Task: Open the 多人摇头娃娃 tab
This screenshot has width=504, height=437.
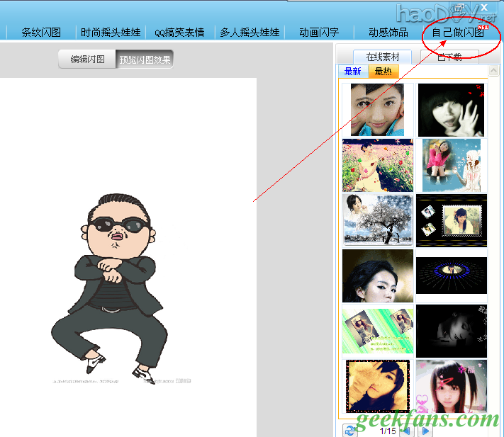Action: click(x=250, y=32)
